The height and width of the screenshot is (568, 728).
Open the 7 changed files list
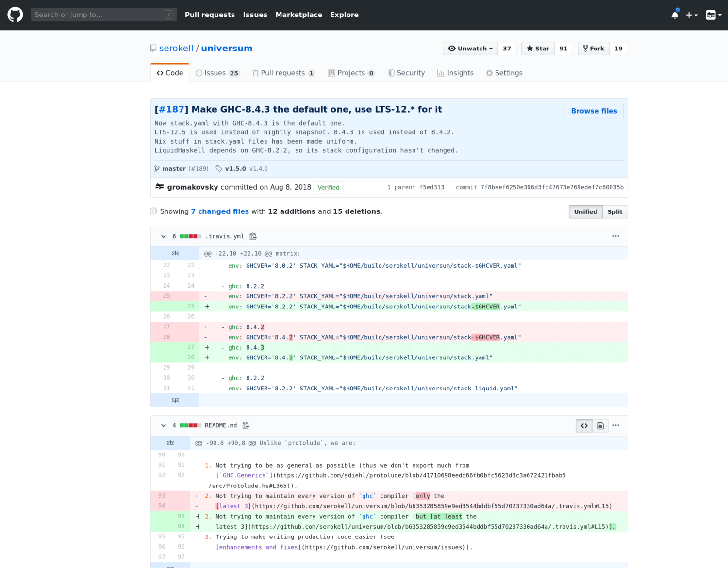(x=220, y=211)
